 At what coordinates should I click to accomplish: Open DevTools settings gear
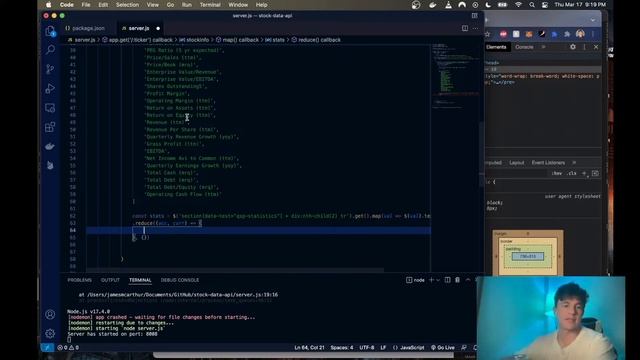coord(573,47)
